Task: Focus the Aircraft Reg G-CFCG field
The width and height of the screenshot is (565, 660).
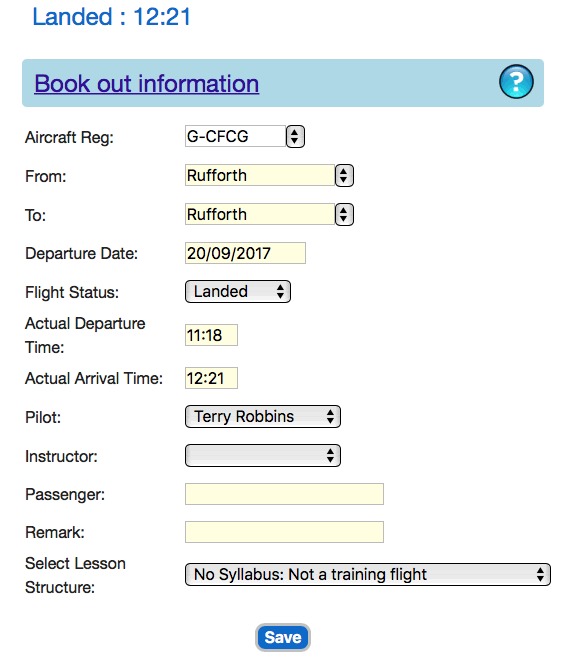Action: coord(235,136)
